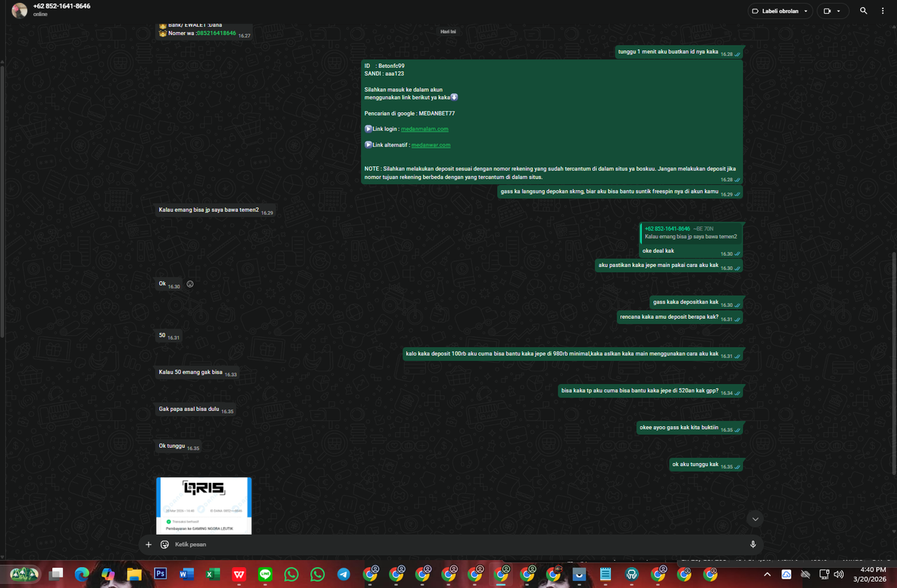Click the search icon in chat header
This screenshot has height=588, width=897.
coord(863,11)
